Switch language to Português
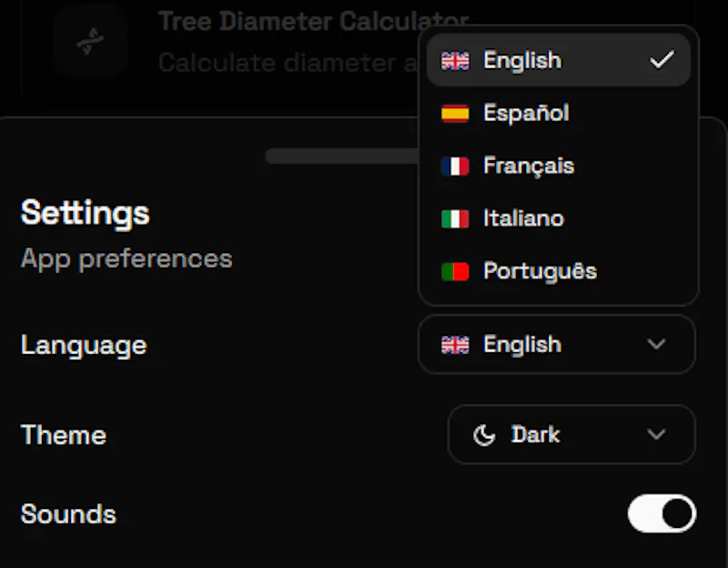This screenshot has width=728, height=568. pos(559,271)
